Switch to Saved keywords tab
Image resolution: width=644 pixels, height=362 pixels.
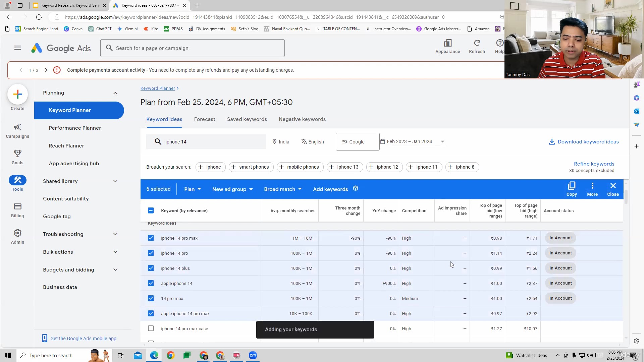247,119
